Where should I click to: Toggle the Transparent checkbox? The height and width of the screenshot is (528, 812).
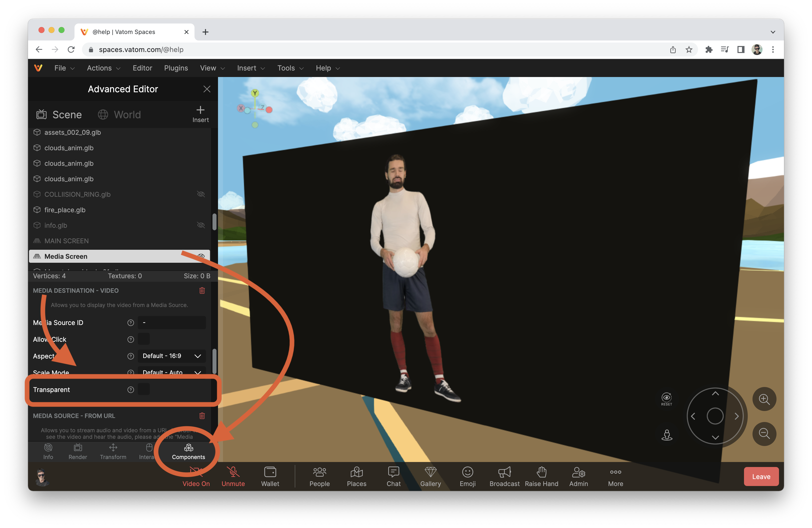[144, 389]
